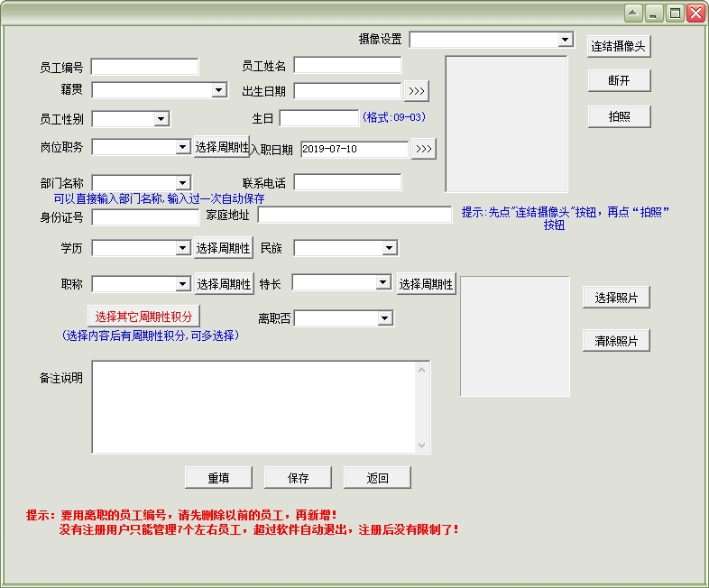Screen dimensions: 709x588
Task: Minimize the window
Action: [x=654, y=14]
